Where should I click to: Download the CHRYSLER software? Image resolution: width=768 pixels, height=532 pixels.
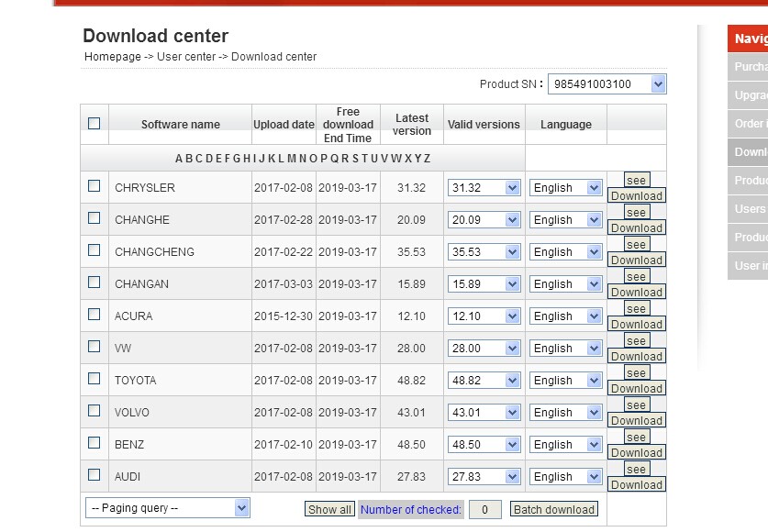pos(637,195)
